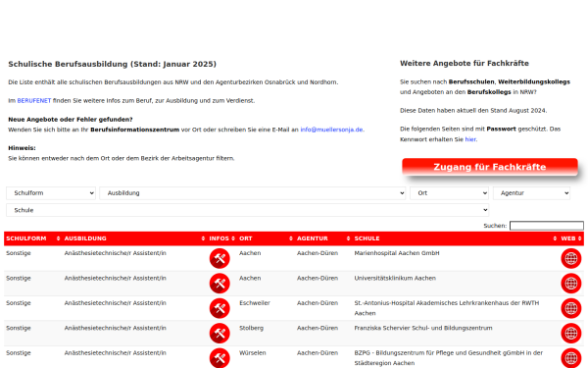Image resolution: width=588 pixels, height=368 pixels.
Task: Open info icon for Universitätsklinikum Aachen row
Action: [220, 284]
